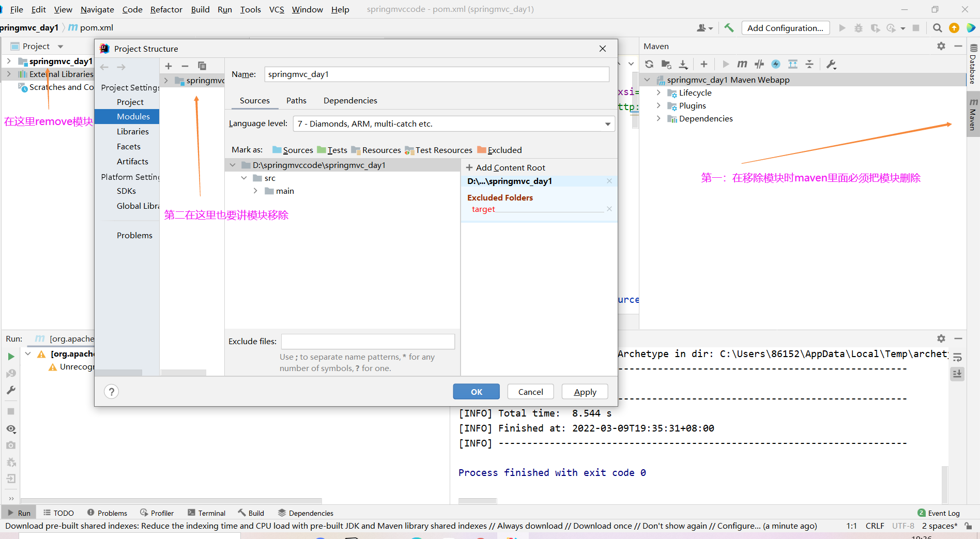The width and height of the screenshot is (980, 539).
Task: Open Maven panel gear options
Action: click(x=941, y=46)
